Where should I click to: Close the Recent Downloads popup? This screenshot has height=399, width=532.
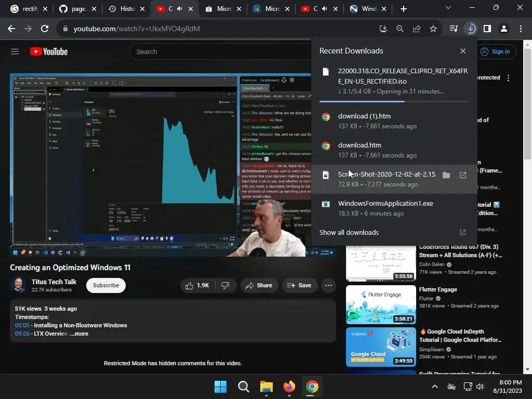tap(463, 51)
